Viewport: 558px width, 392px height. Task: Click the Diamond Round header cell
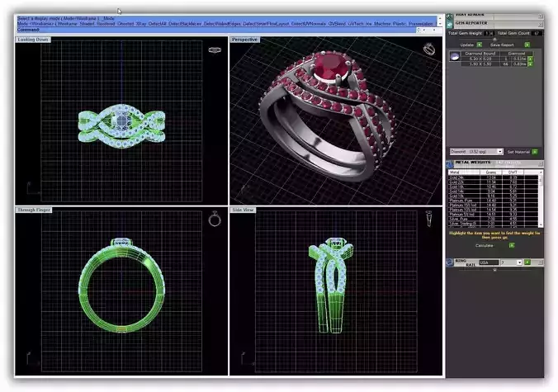click(x=480, y=54)
